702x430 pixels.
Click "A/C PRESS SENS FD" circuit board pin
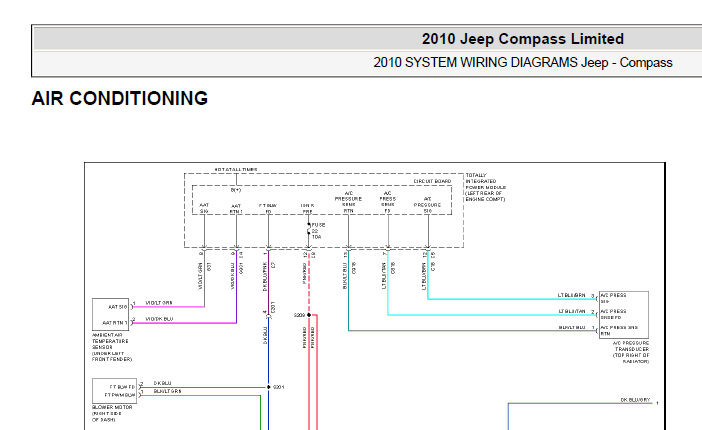387,202
